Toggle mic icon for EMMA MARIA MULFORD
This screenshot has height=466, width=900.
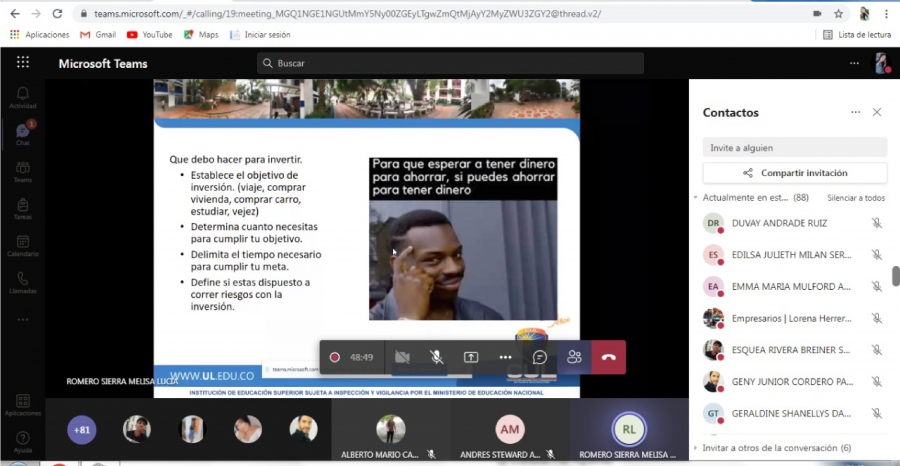(876, 286)
